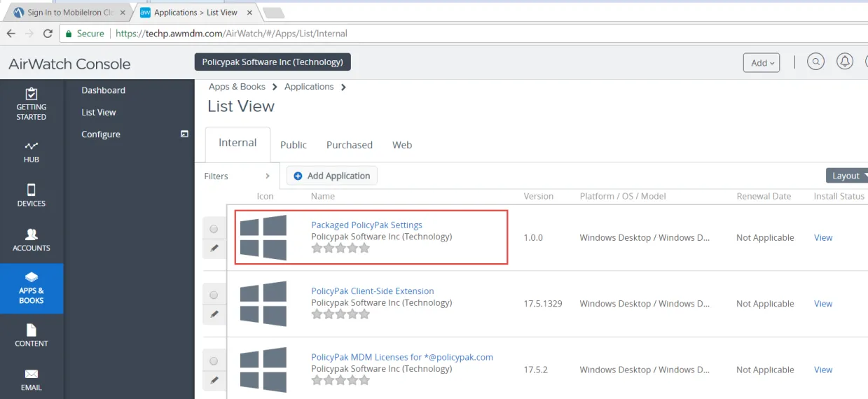This screenshot has width=868, height=399.
Task: Select radio button for PolicyPak MDM Licenses
Action: click(214, 361)
